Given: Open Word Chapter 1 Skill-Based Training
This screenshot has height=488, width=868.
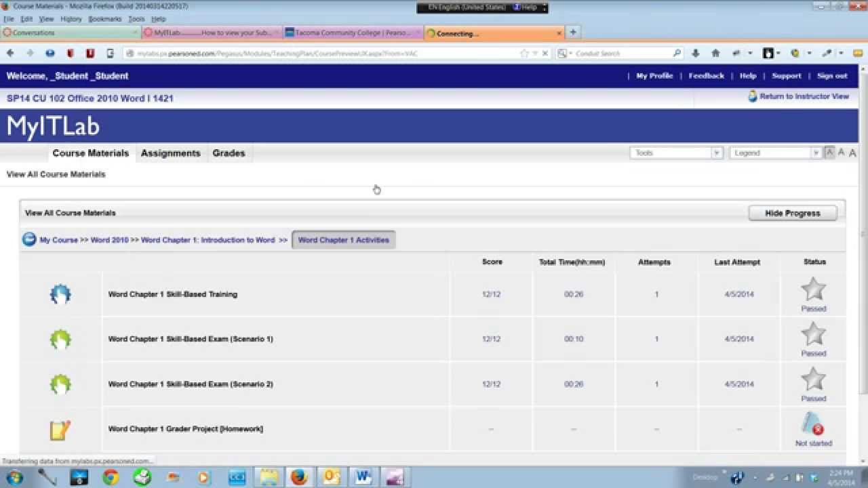Looking at the screenshot, I should 173,294.
